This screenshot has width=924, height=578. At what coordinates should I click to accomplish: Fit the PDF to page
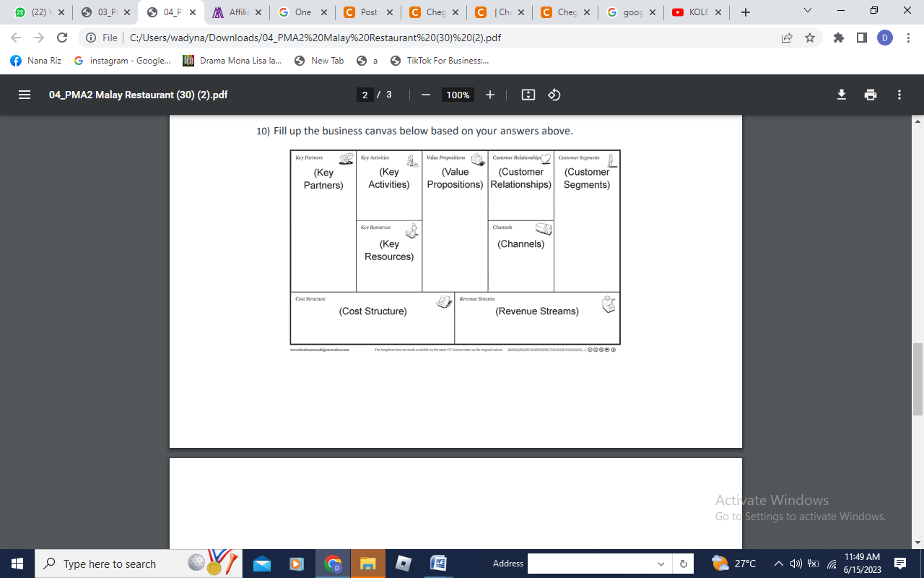point(528,95)
